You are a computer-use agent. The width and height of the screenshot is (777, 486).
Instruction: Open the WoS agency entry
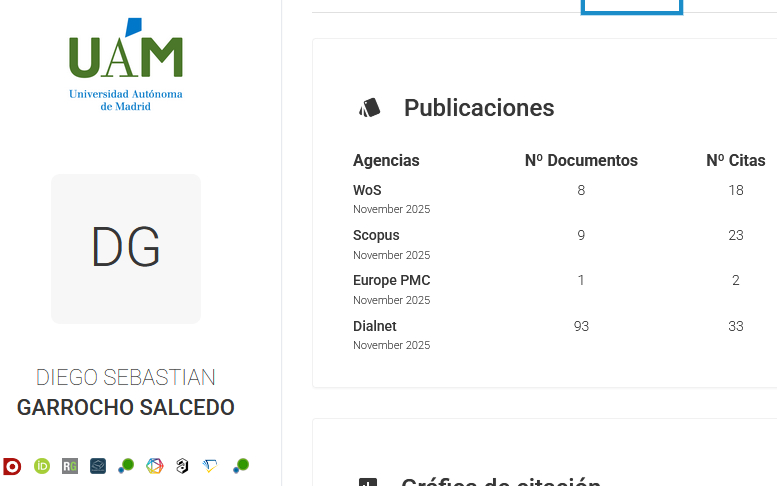coord(367,190)
